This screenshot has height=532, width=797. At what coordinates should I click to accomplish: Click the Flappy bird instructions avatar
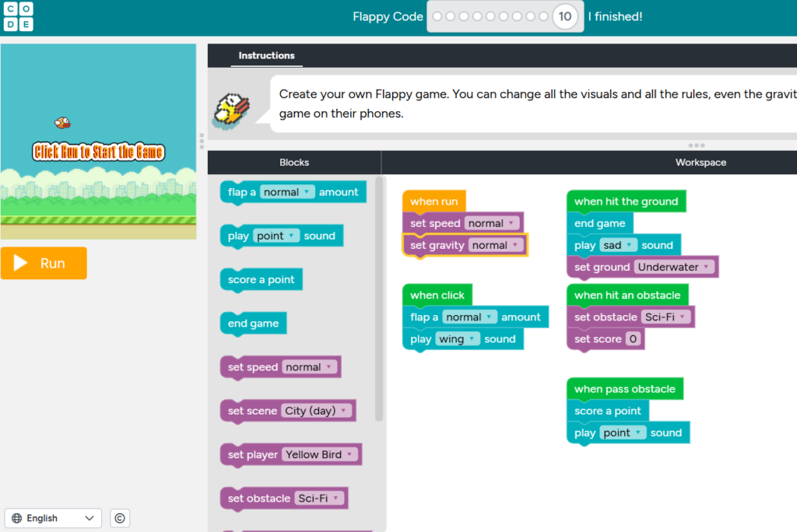[x=232, y=108]
